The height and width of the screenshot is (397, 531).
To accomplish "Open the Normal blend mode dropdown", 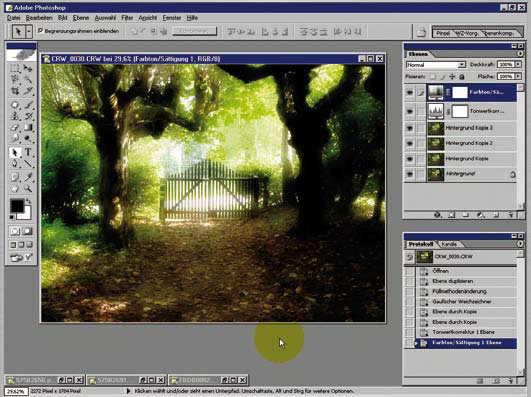I will (436, 64).
